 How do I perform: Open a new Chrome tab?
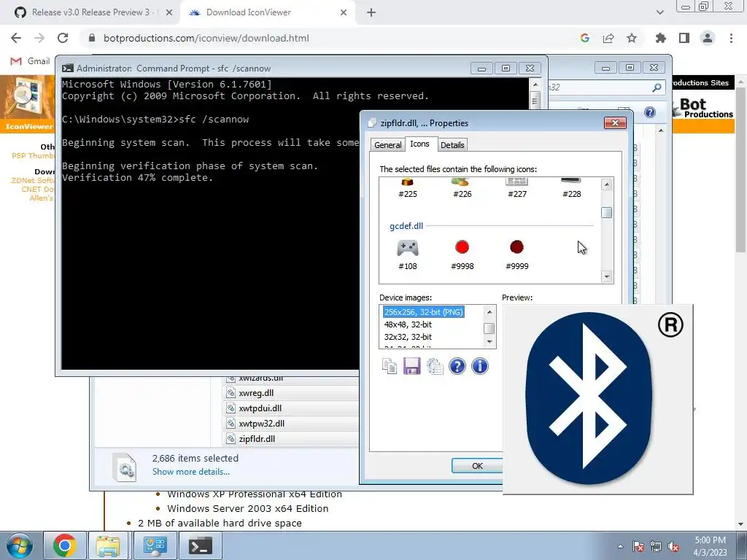(371, 12)
